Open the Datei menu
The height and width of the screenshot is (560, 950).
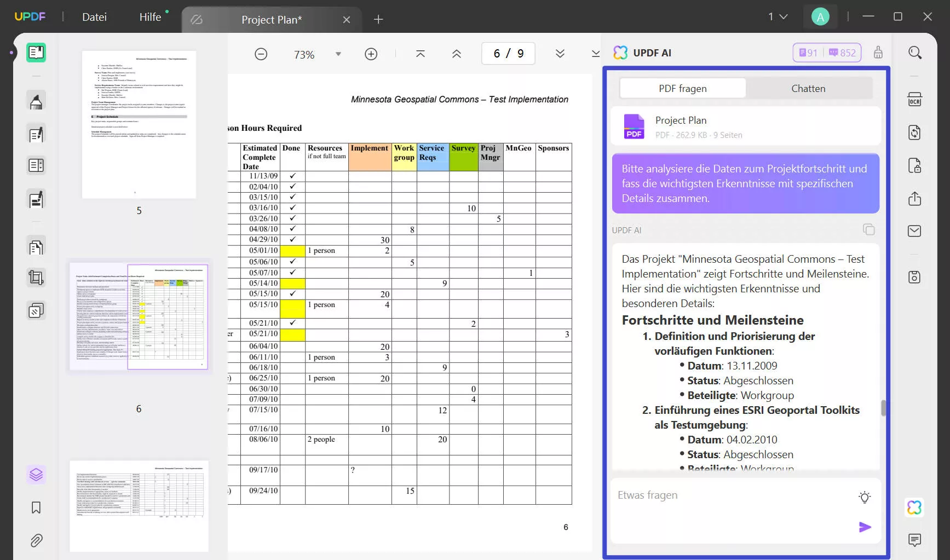click(94, 17)
